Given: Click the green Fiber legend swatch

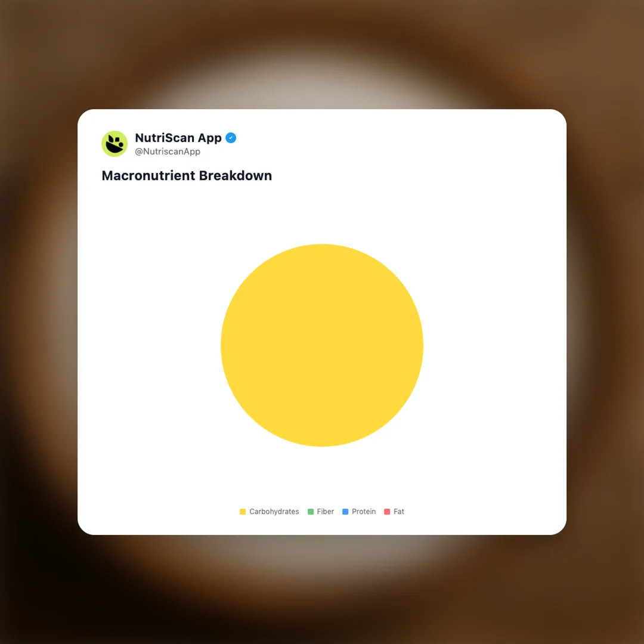Looking at the screenshot, I should (311, 512).
